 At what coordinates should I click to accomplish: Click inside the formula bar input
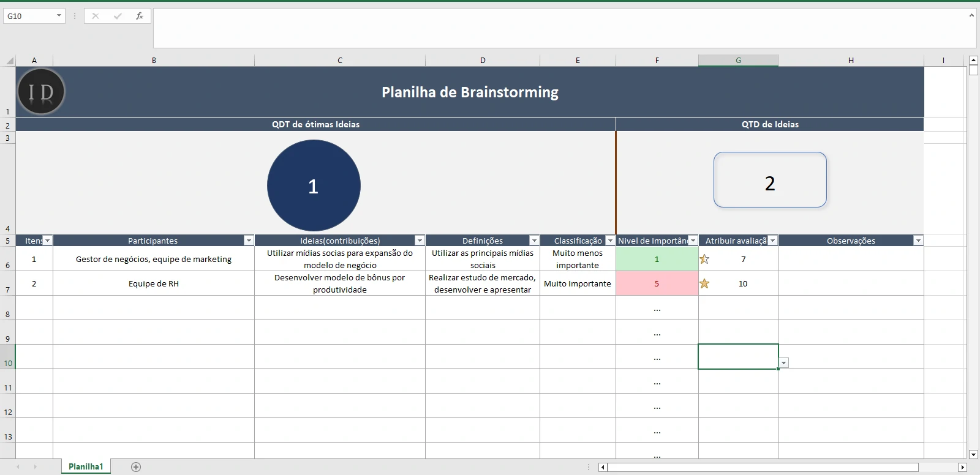551,28
